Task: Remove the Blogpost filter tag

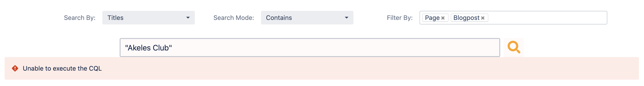Action: point(483,18)
